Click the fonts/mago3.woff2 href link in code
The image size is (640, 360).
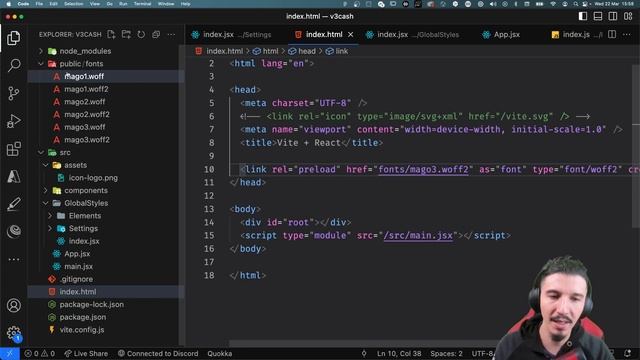point(423,169)
